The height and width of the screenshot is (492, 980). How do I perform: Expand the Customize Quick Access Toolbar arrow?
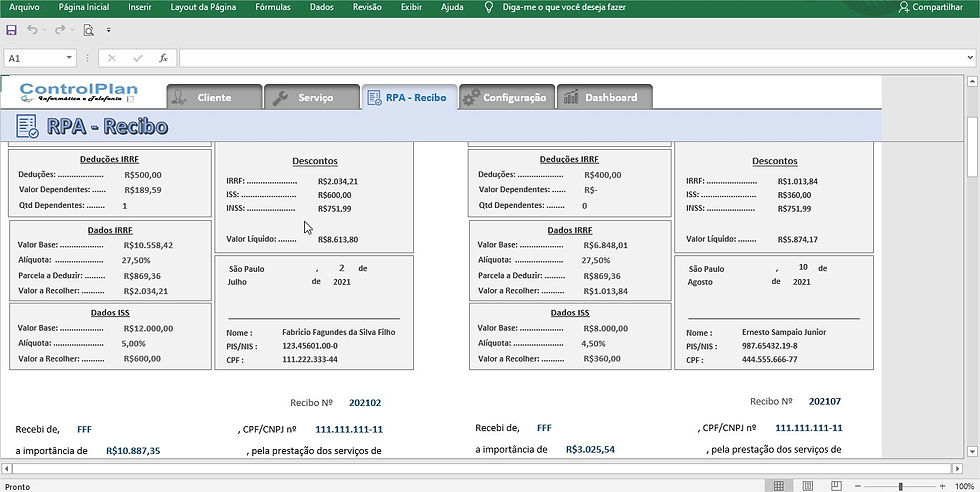109,29
